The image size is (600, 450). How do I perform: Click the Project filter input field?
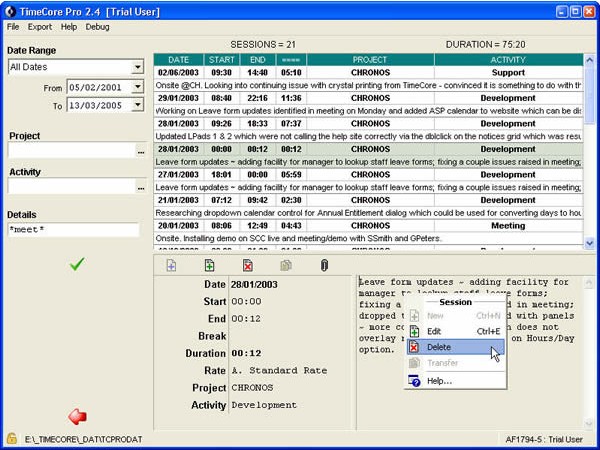(x=72, y=151)
